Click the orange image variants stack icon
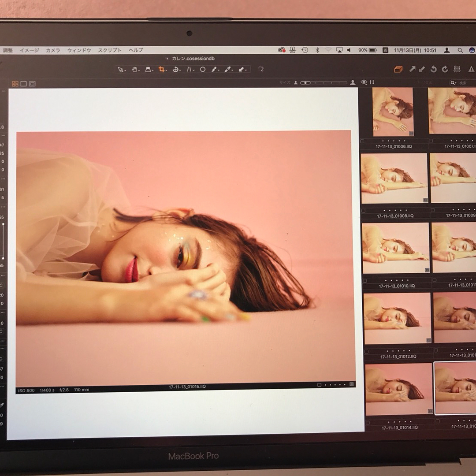The image size is (476, 476). click(x=398, y=69)
